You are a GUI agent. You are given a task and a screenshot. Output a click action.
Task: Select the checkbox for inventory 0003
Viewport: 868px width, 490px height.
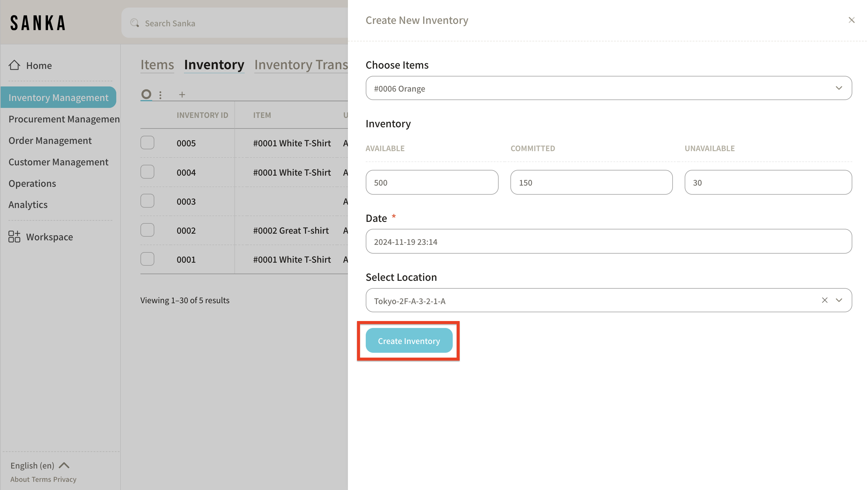pos(147,201)
